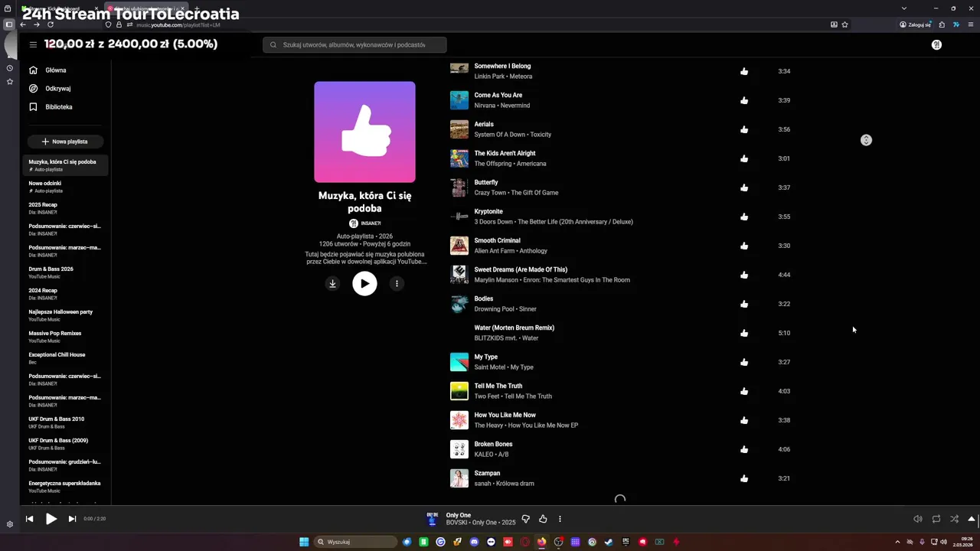Toggle repeat mode in player bar
The width and height of the screenshot is (980, 551).
click(x=936, y=519)
